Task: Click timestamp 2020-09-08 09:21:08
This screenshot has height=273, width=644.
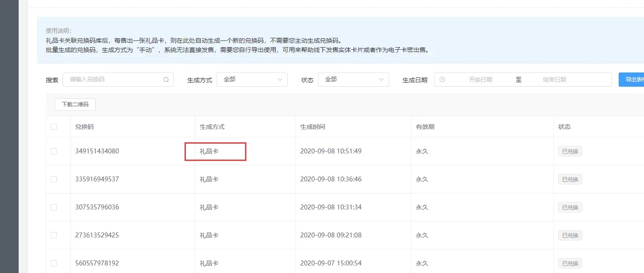Action: pos(331,235)
